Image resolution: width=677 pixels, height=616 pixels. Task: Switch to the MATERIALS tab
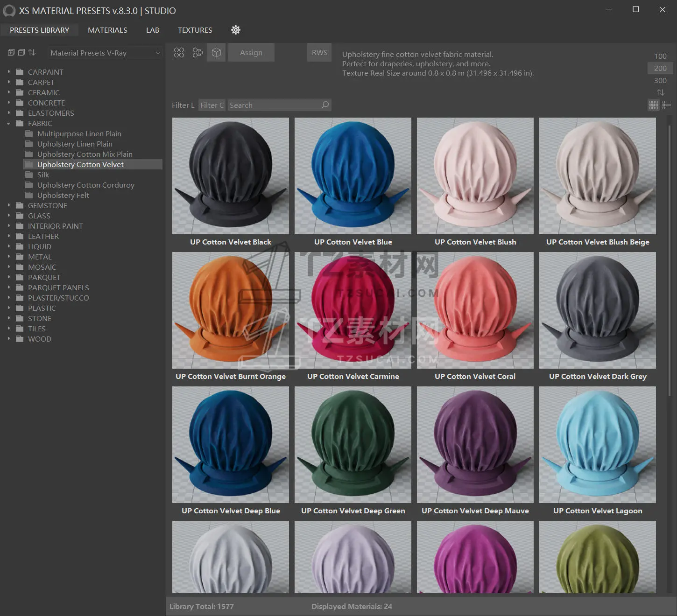(107, 30)
